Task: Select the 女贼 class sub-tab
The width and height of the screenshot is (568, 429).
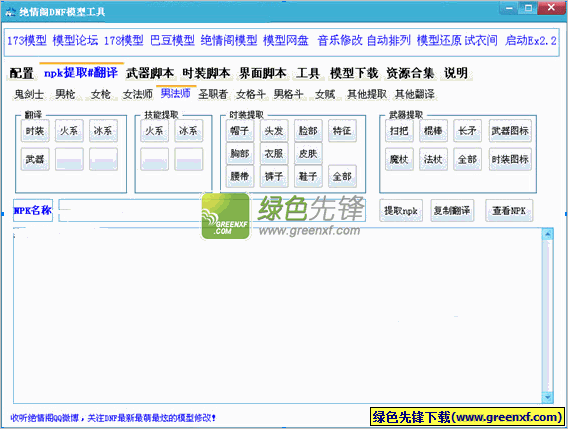Action: pos(325,94)
